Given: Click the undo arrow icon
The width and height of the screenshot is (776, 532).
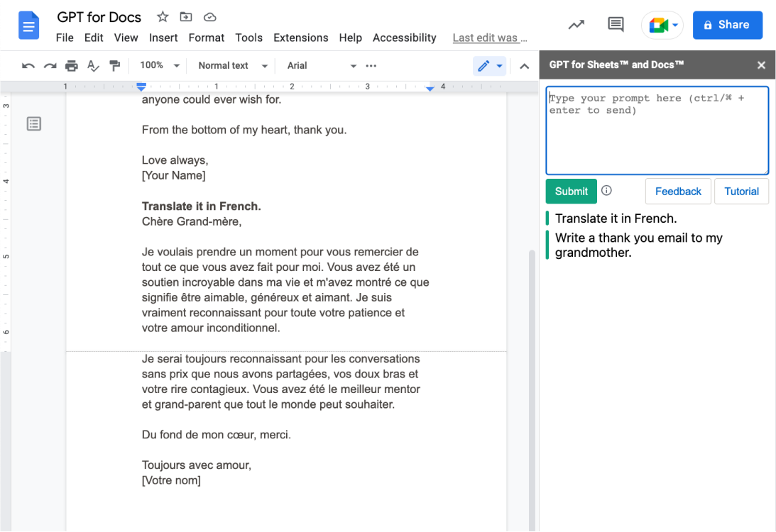Looking at the screenshot, I should click(28, 66).
